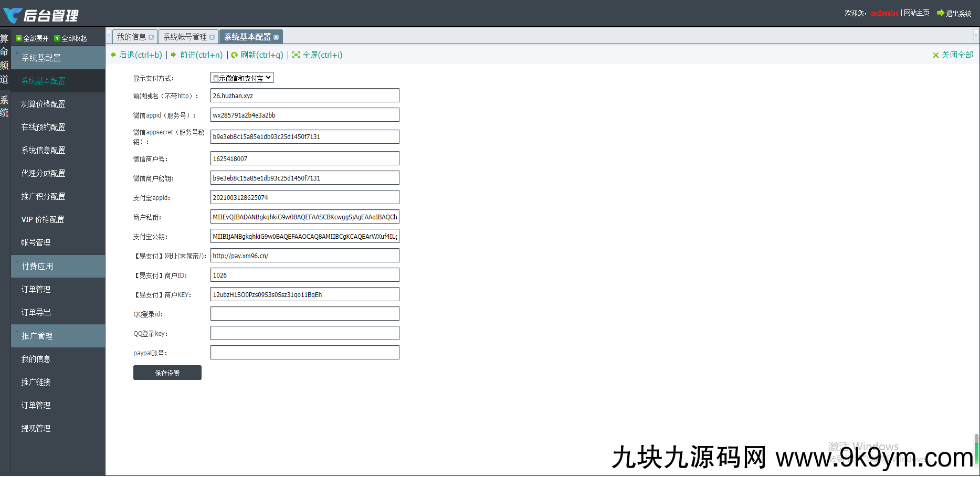This screenshot has width=980, height=477.
Task: Click the 全屏 fullscreen icon
Action: click(296, 55)
